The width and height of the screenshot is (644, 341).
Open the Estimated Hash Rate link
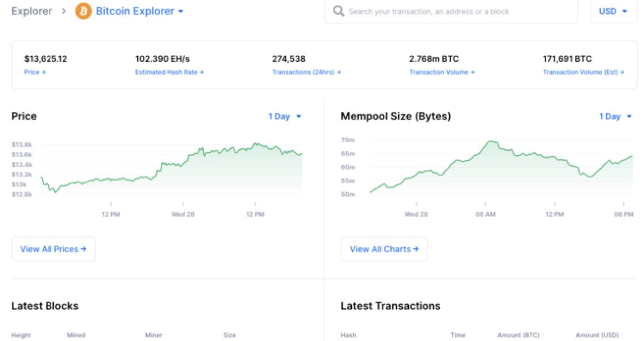tap(169, 72)
